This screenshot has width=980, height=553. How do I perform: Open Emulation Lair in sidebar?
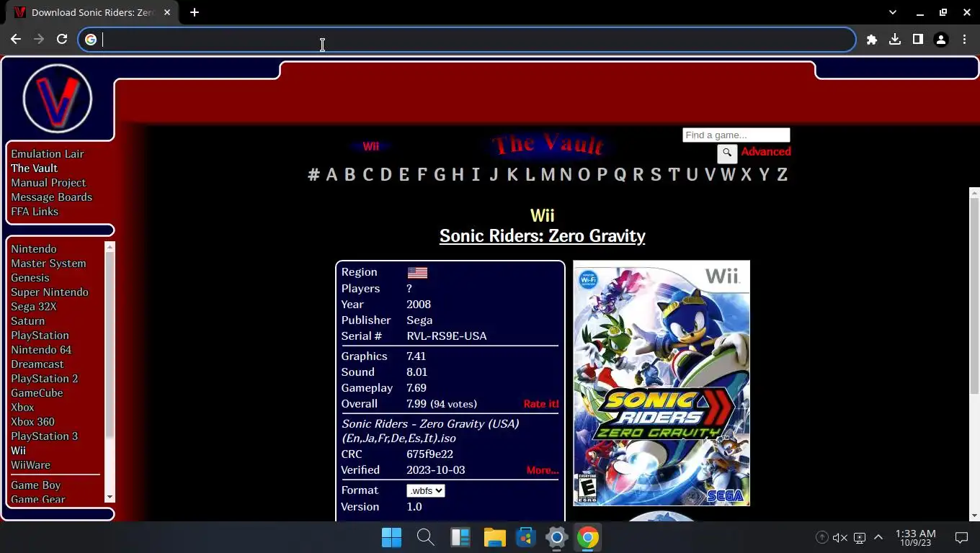tap(48, 154)
